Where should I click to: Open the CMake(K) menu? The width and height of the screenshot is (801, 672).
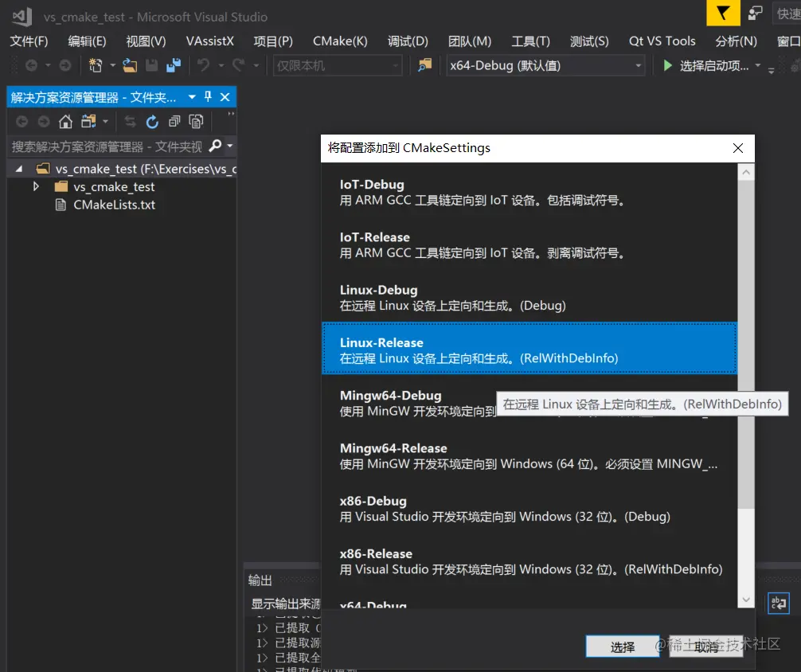point(340,41)
